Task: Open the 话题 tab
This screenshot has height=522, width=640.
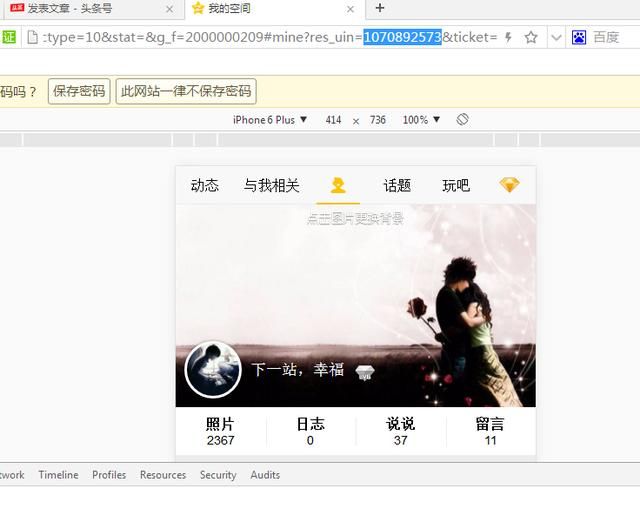Action: (397, 186)
